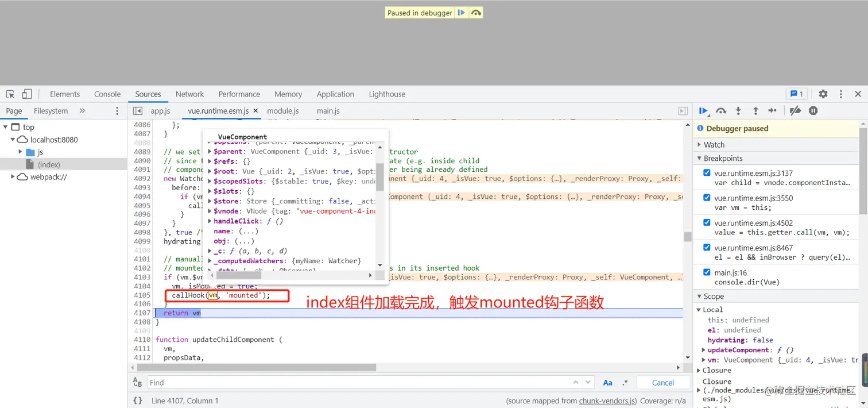Pretty print the source file

(138, 401)
